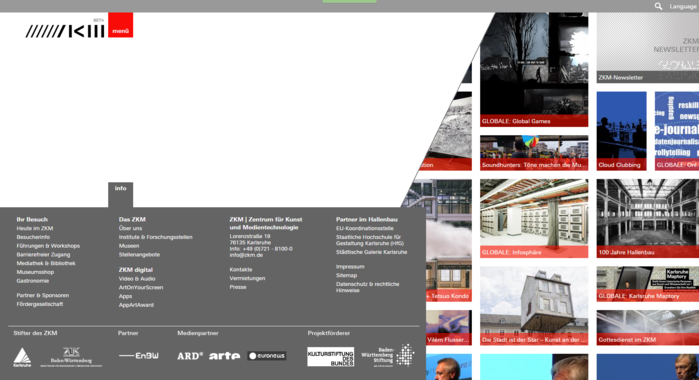
Task: Go to Führungen & Workshops
Action: [48, 246]
